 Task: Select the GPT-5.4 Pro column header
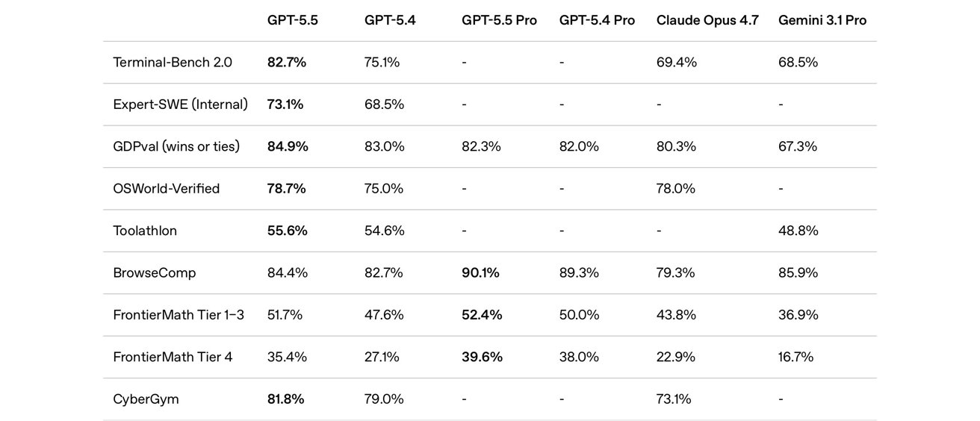(x=597, y=20)
